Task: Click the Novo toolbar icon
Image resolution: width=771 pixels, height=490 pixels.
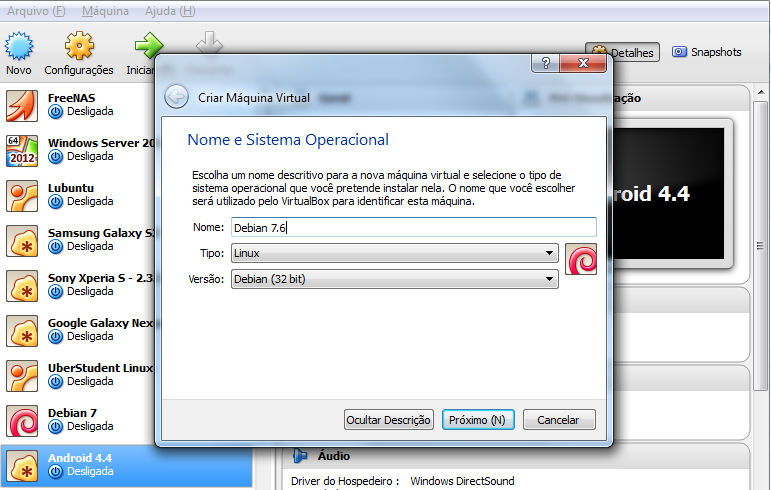Action: [19, 46]
